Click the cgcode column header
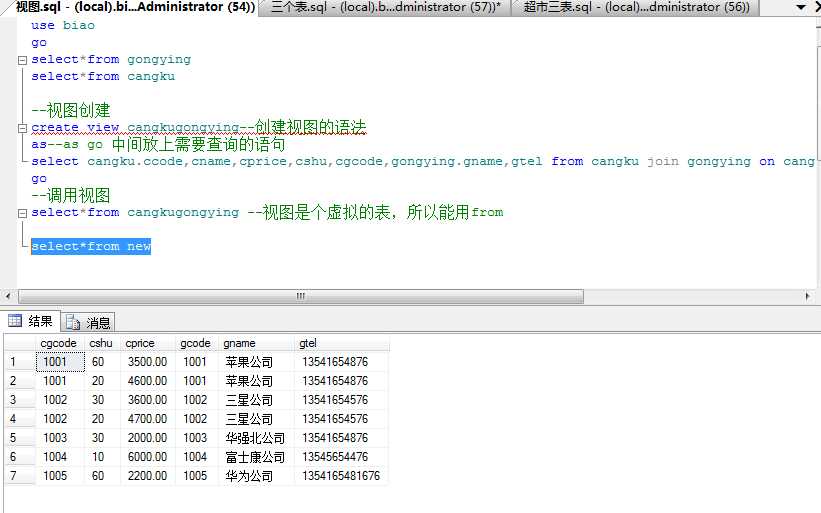This screenshot has height=513, width=821. (x=60, y=343)
